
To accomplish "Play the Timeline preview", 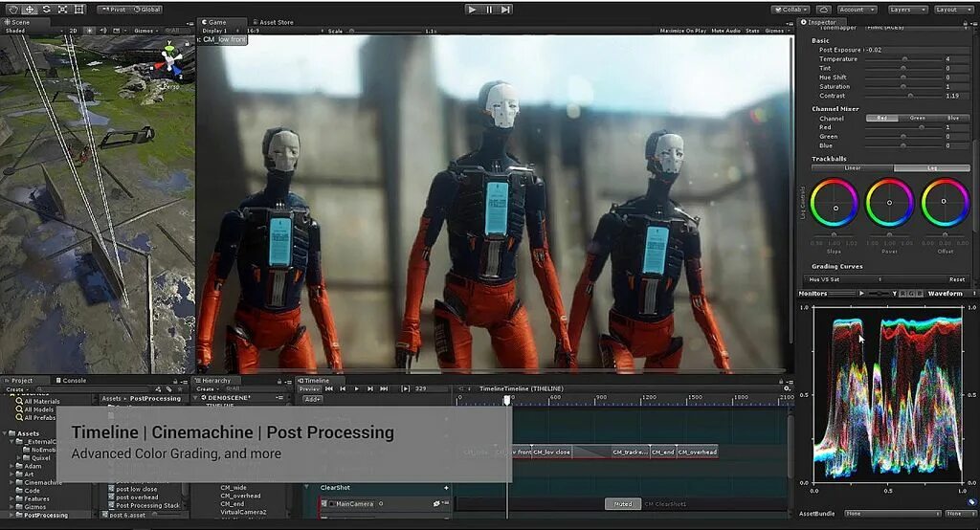I will coord(356,388).
